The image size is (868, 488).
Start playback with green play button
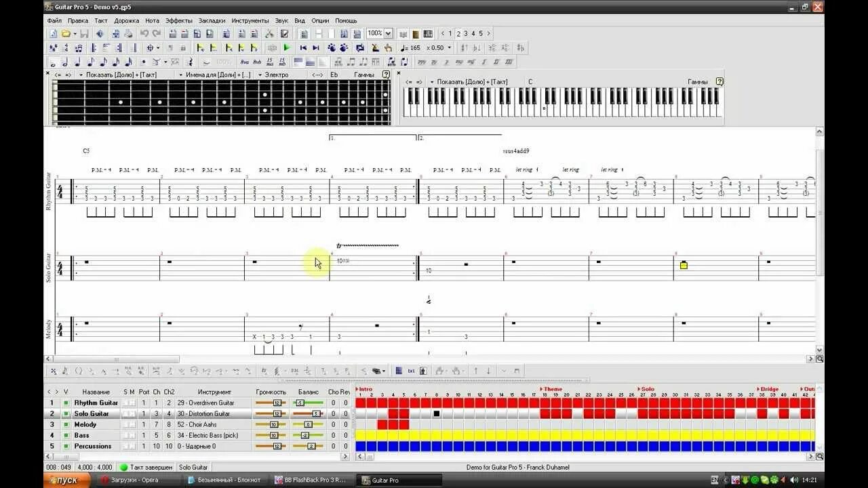[x=286, y=47]
